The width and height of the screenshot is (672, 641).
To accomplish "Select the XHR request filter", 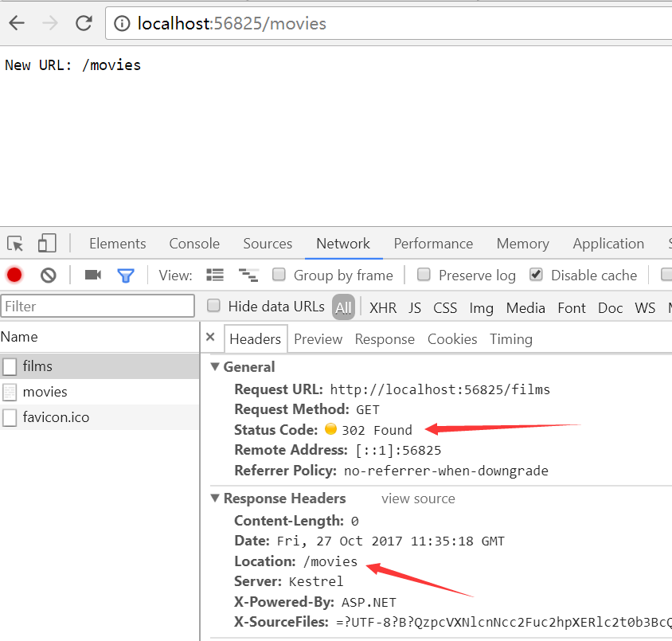I will pyautogui.click(x=383, y=307).
